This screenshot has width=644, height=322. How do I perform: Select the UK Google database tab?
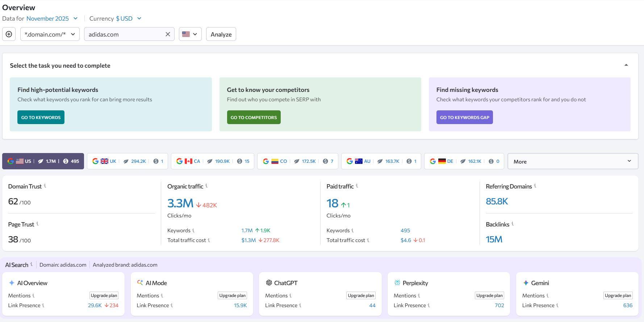127,161
